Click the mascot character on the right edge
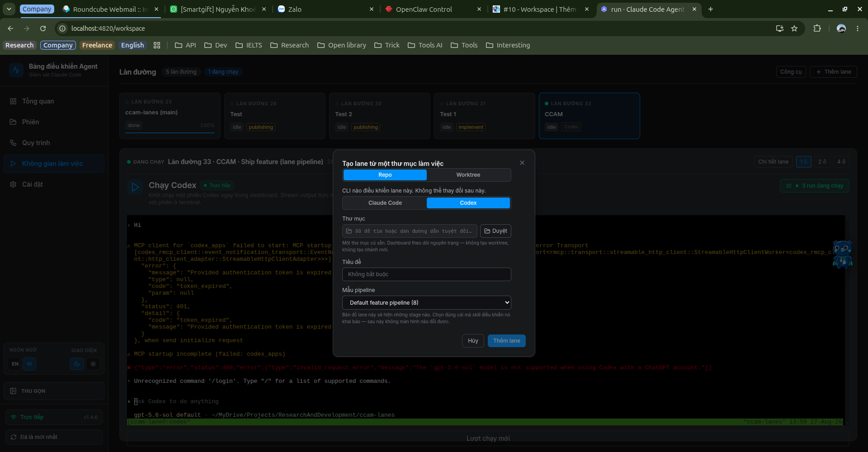 coord(842,254)
